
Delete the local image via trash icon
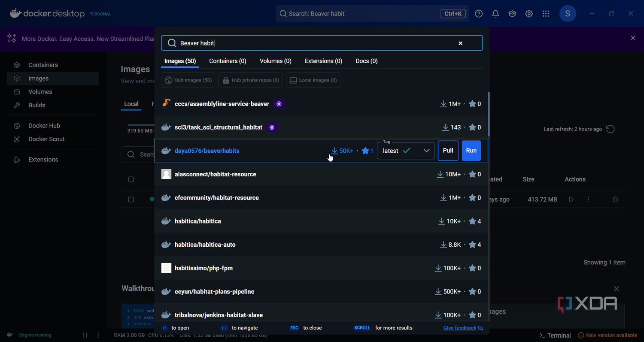click(615, 200)
